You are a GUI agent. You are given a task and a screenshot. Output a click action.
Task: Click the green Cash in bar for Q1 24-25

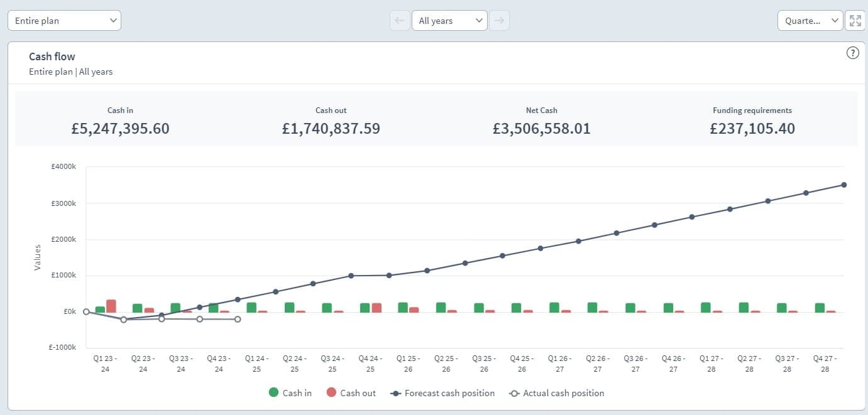[x=251, y=308]
